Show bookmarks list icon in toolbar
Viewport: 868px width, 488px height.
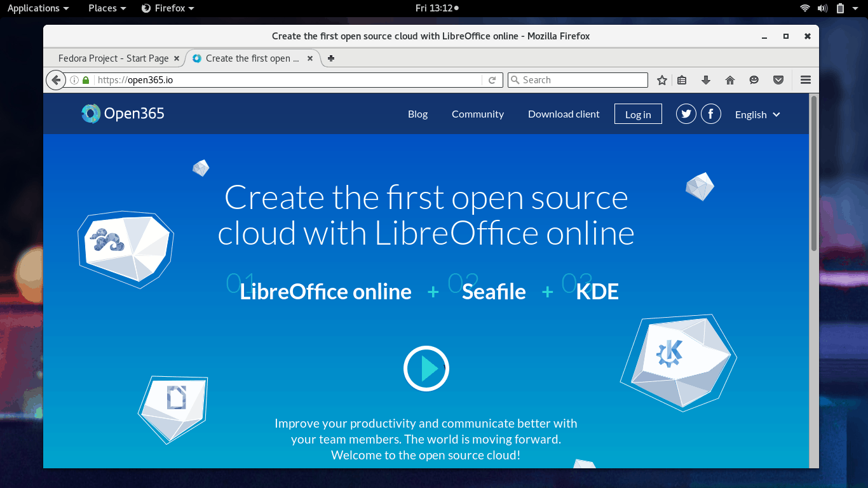click(x=682, y=80)
